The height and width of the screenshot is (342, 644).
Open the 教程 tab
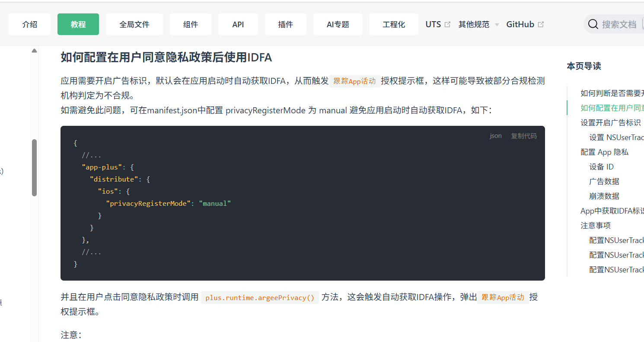pyautogui.click(x=78, y=25)
